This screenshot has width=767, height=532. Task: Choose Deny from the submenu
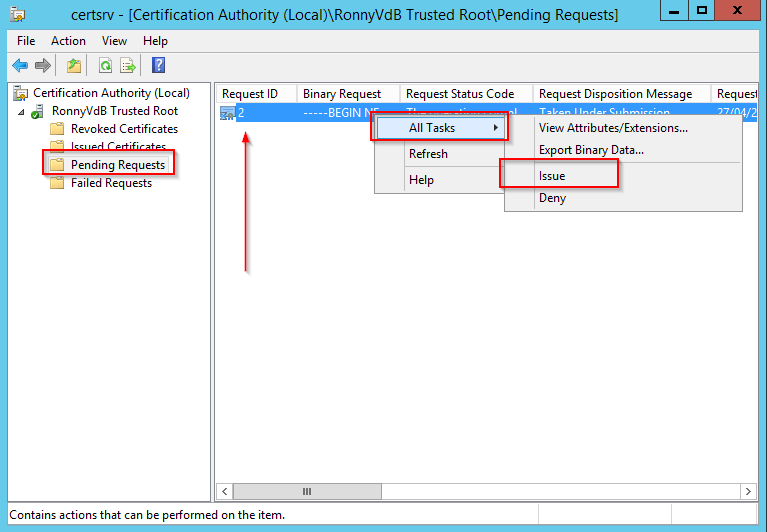[552, 198]
